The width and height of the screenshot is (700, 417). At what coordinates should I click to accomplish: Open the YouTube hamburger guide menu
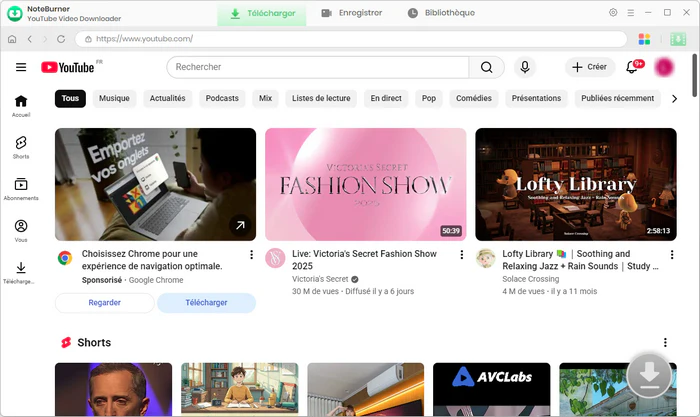click(x=21, y=67)
